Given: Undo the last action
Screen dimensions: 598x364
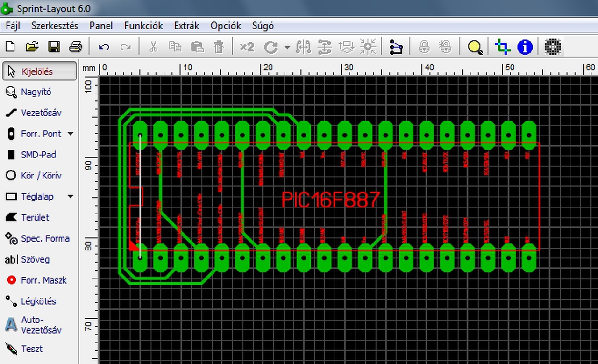Looking at the screenshot, I should pyautogui.click(x=104, y=47).
